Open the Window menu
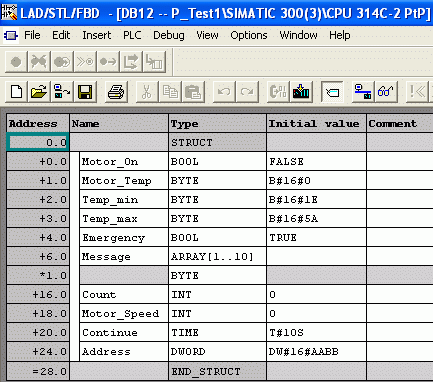 click(x=298, y=35)
